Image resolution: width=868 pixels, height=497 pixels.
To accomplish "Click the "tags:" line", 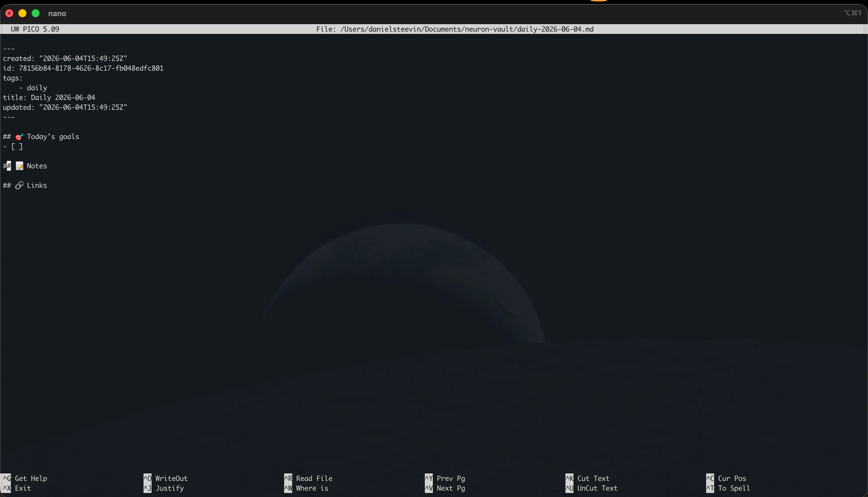I will point(13,78).
